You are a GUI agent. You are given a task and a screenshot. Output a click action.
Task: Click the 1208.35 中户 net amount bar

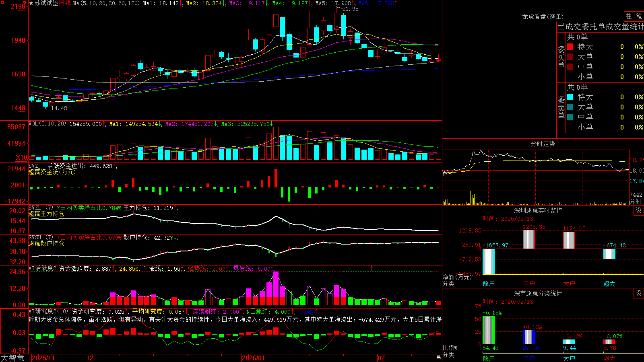tap(529, 239)
